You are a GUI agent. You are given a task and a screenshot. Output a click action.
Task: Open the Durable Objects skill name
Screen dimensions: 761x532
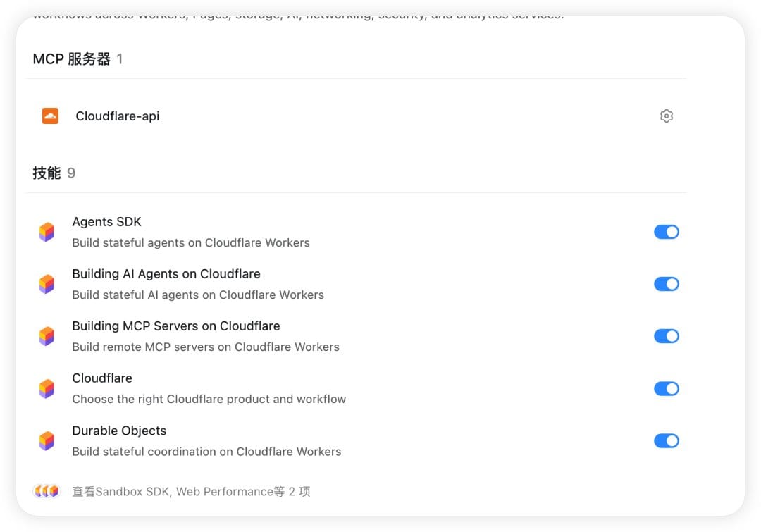point(119,431)
